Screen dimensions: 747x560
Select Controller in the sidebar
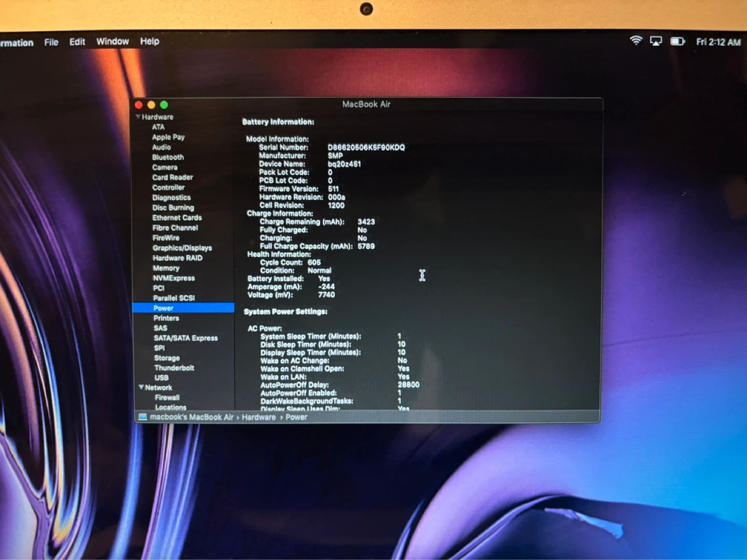tap(168, 188)
